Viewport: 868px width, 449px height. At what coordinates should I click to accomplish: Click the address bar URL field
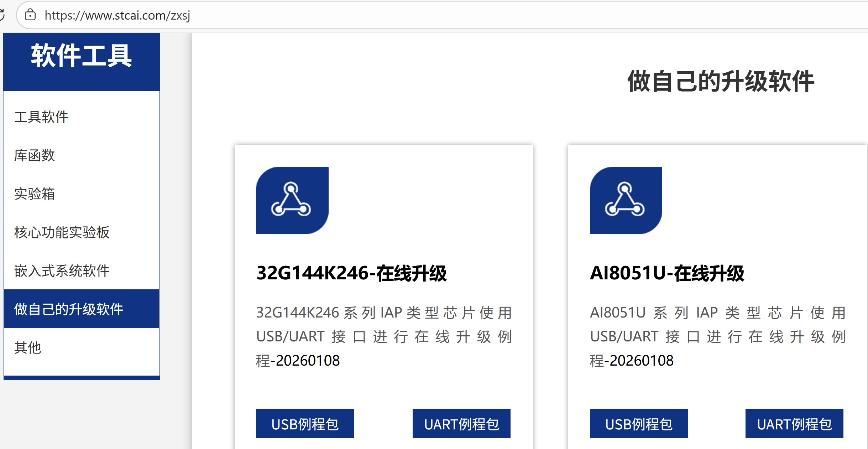pos(117,15)
